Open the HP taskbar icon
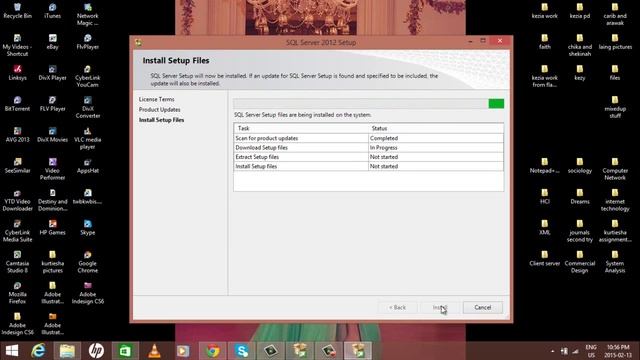640x360 pixels. click(96, 351)
